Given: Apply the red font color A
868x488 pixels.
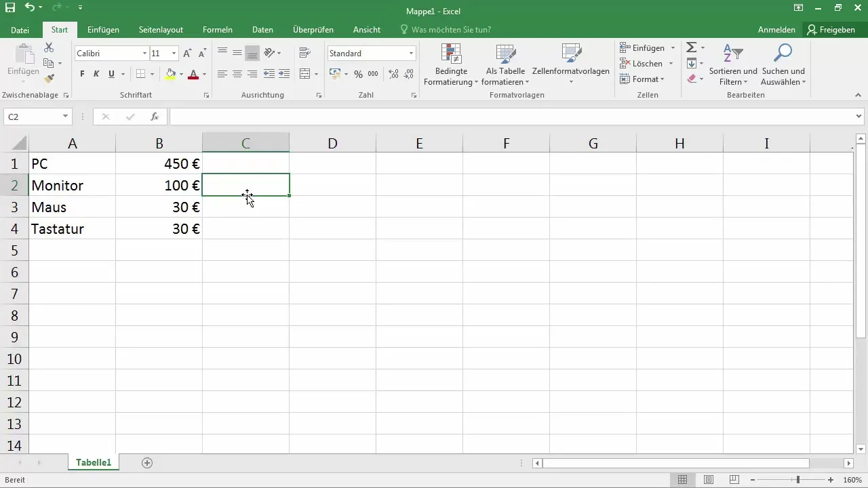Looking at the screenshot, I should [x=193, y=74].
